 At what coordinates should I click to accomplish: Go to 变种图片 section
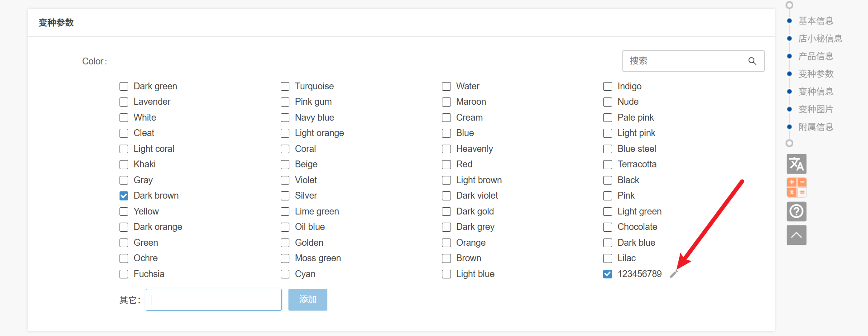[815, 109]
